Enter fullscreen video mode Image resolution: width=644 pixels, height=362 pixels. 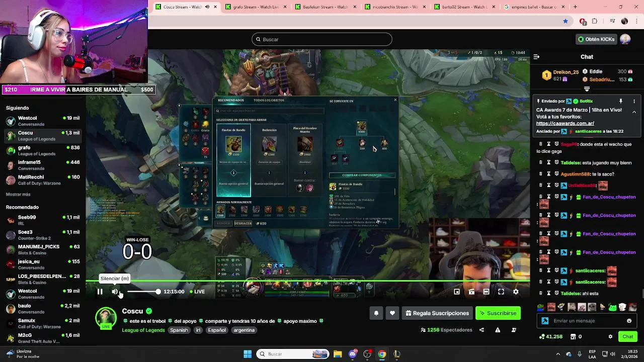[x=501, y=292]
